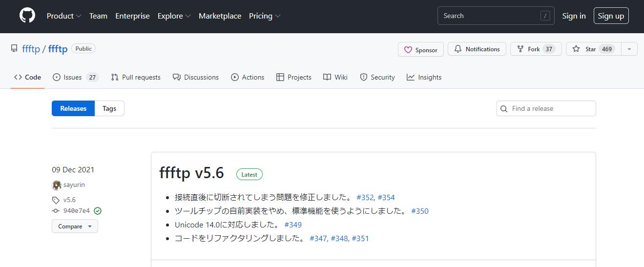The height and width of the screenshot is (267, 644).
Task: Sponsor the ffftp project
Action: coord(421,49)
